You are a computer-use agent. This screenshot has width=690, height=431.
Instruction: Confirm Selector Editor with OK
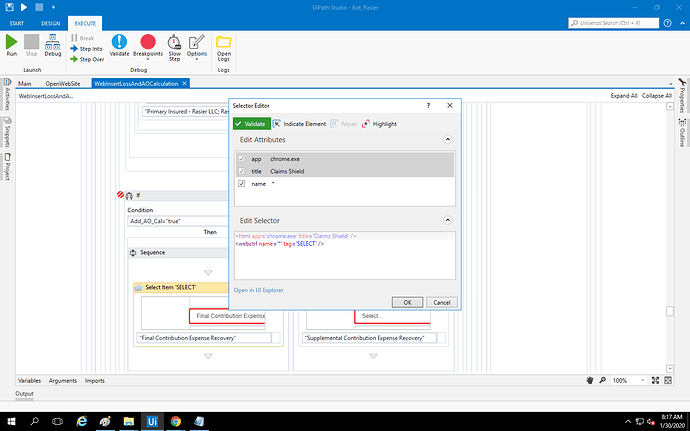tap(407, 302)
